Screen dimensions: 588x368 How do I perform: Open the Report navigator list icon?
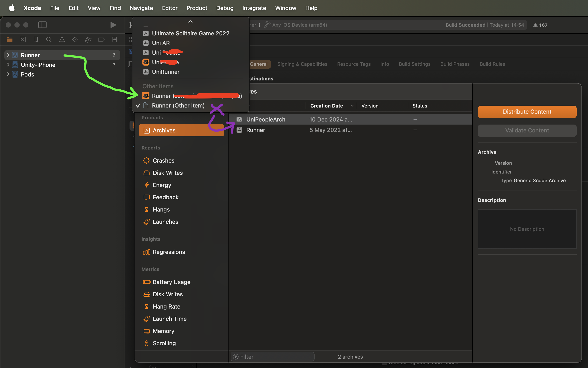pyautogui.click(x=114, y=39)
